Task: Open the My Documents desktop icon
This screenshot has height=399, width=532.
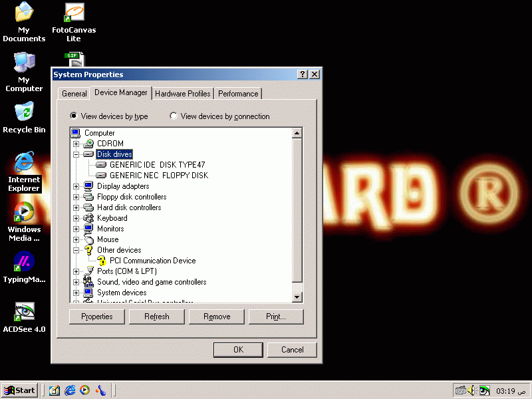Action: click(x=24, y=22)
